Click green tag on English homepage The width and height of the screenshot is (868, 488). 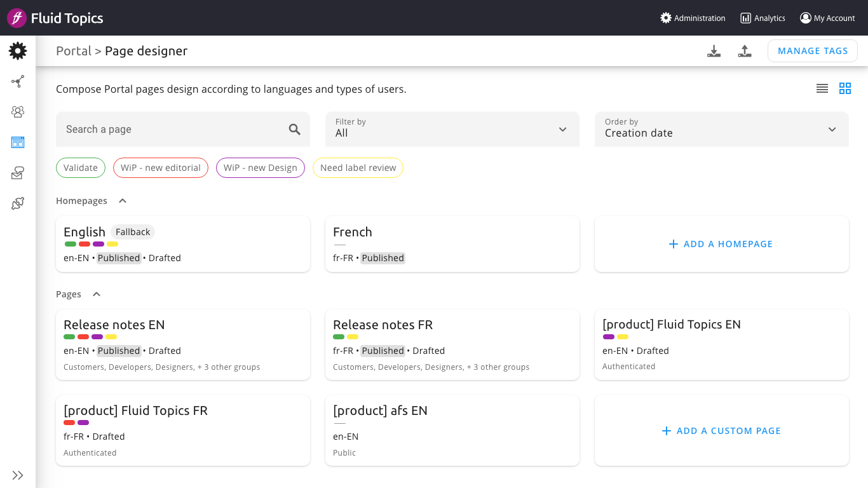(70, 244)
